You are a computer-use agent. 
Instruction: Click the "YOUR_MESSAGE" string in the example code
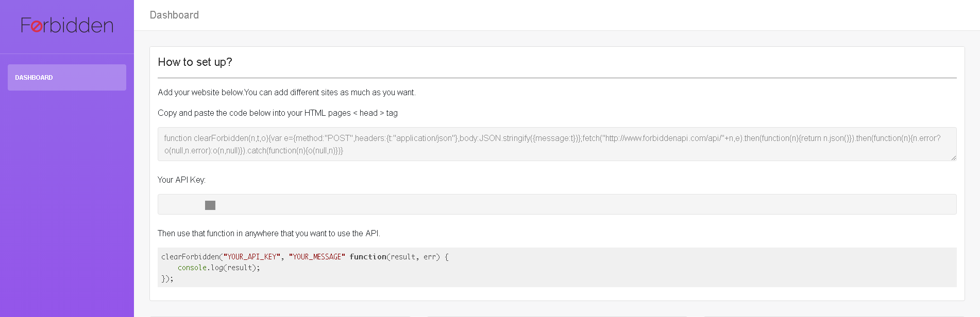[317, 257]
